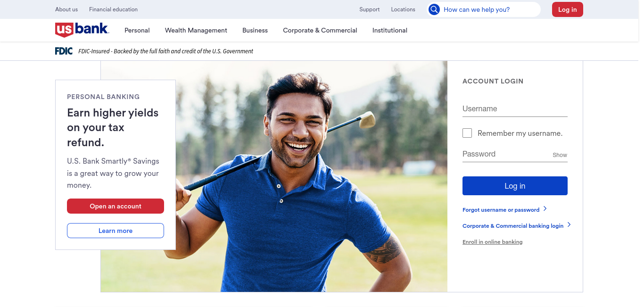The image size is (644, 307).
Task: Click the blue Log in button
Action: pos(515,186)
